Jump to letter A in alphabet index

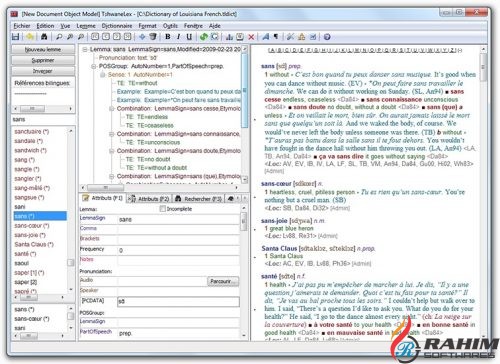click(x=272, y=50)
